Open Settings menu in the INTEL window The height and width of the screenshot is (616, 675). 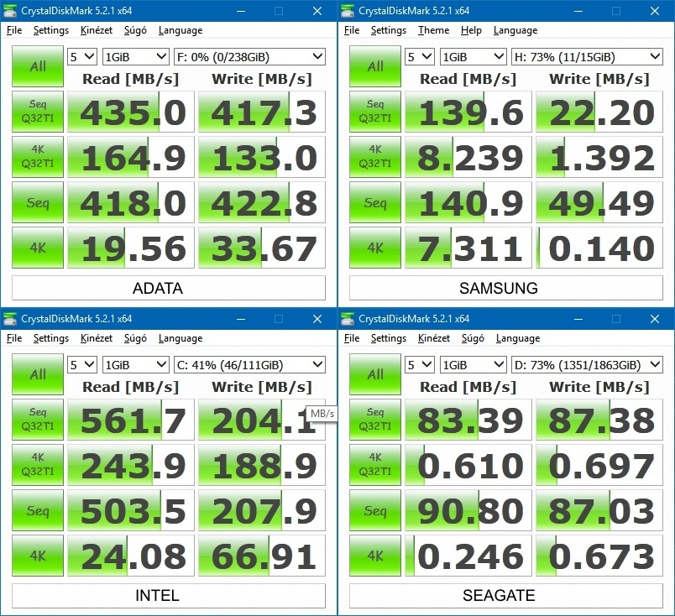[x=51, y=338]
